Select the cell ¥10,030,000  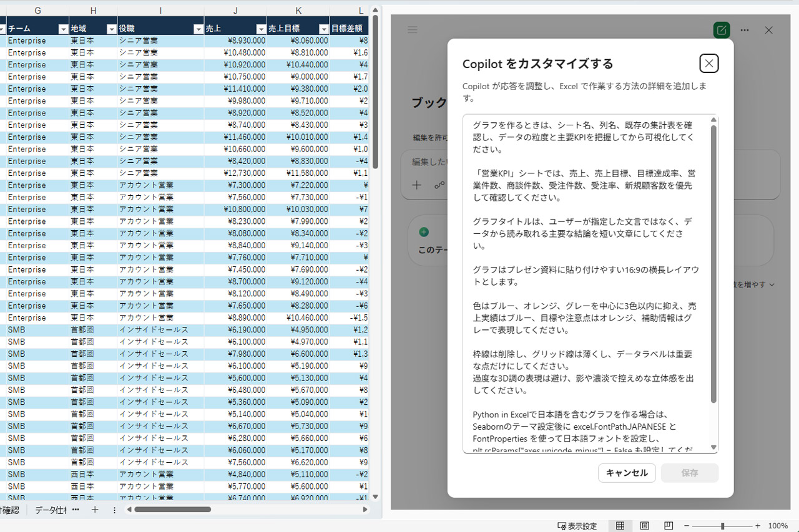tap(298, 209)
